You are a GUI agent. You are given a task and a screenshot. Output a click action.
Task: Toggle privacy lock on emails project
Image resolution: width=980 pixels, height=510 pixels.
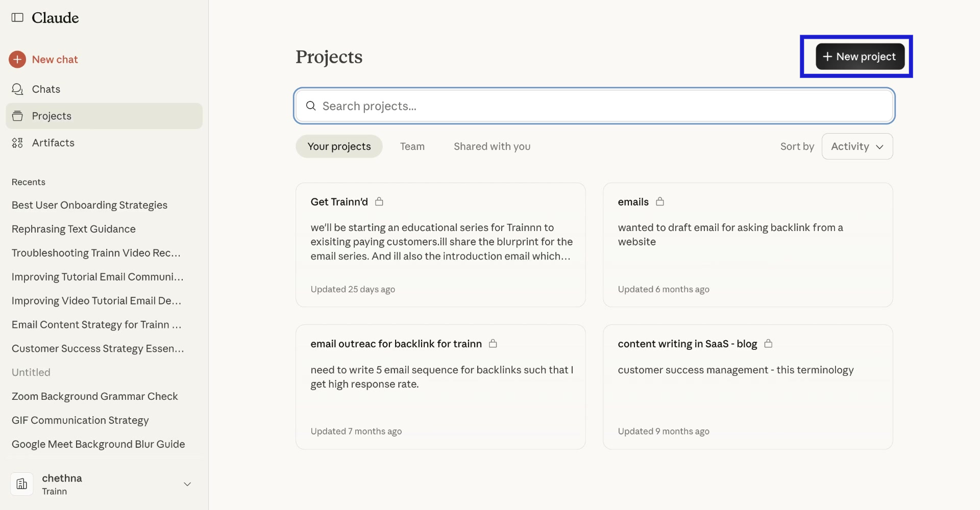[x=660, y=201]
